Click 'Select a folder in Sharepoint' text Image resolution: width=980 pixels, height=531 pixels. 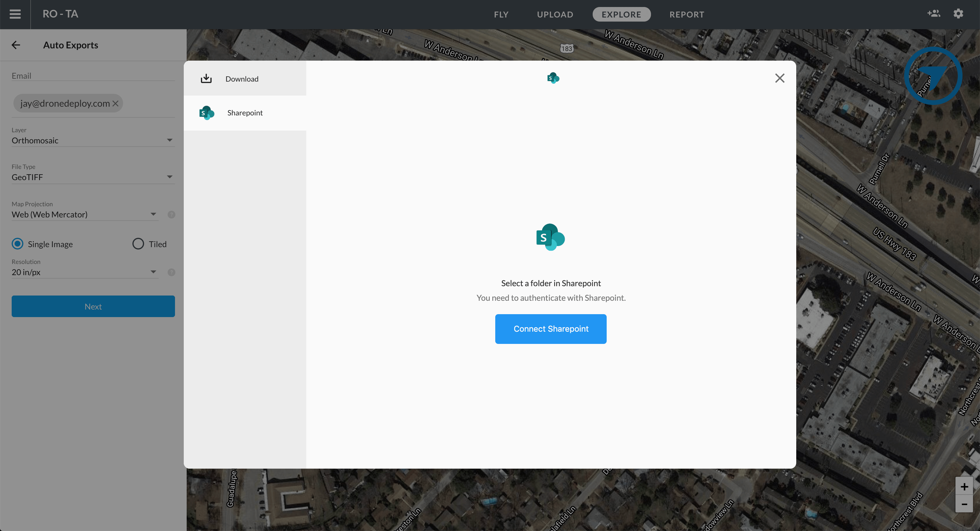coord(551,283)
